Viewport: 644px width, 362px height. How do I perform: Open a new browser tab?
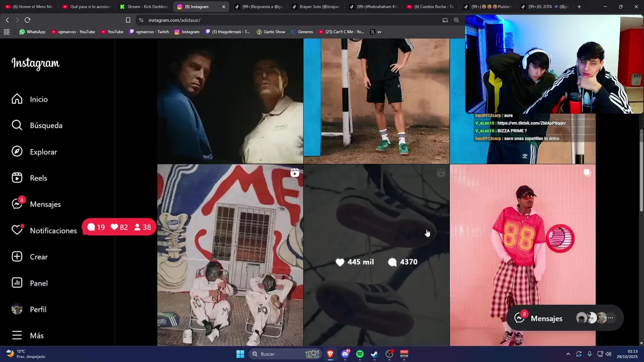[x=579, y=7]
